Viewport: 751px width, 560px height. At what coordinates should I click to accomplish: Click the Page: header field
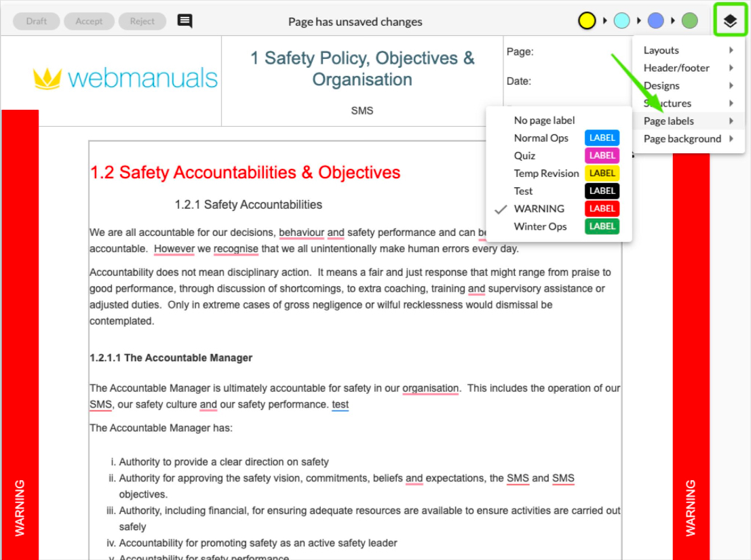pyautogui.click(x=520, y=52)
